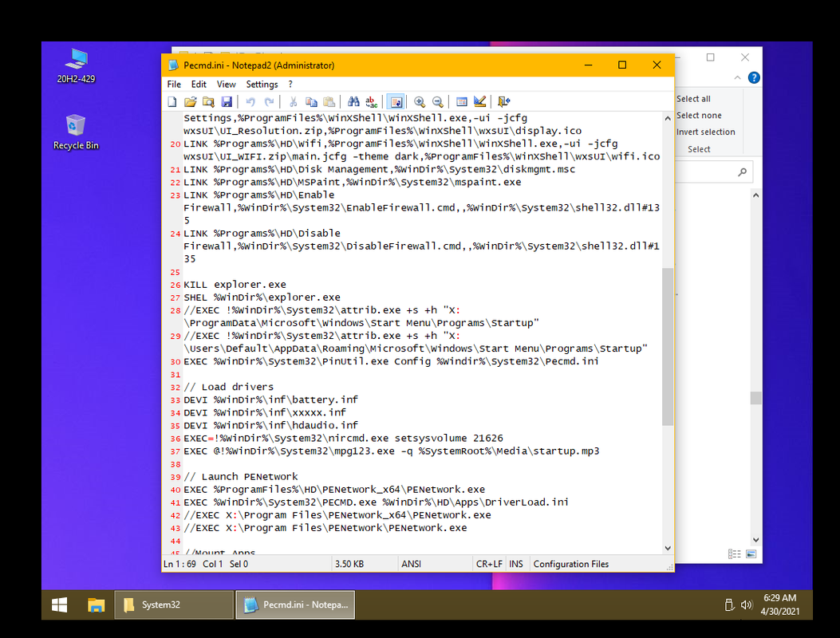Click the Copy toolbar icon

[x=311, y=102]
